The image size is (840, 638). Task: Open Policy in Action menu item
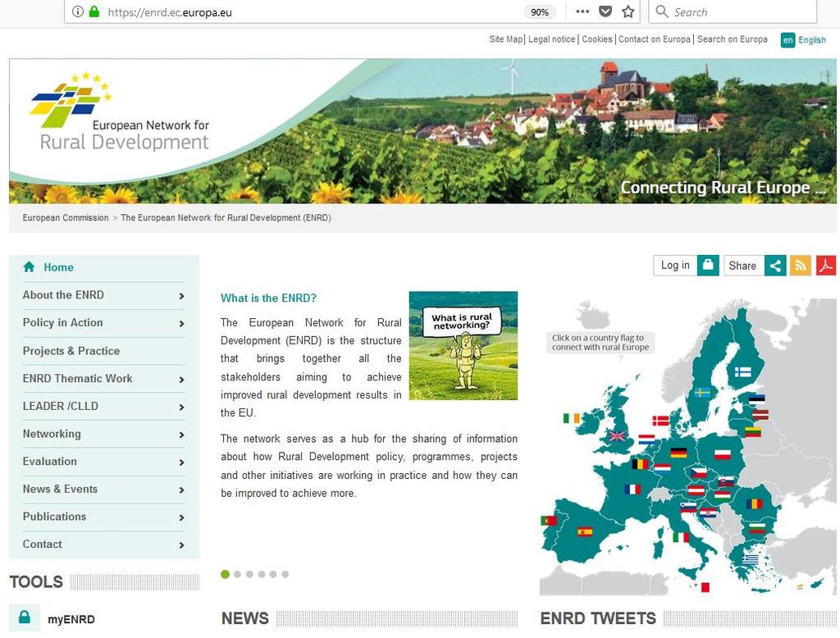(62, 322)
